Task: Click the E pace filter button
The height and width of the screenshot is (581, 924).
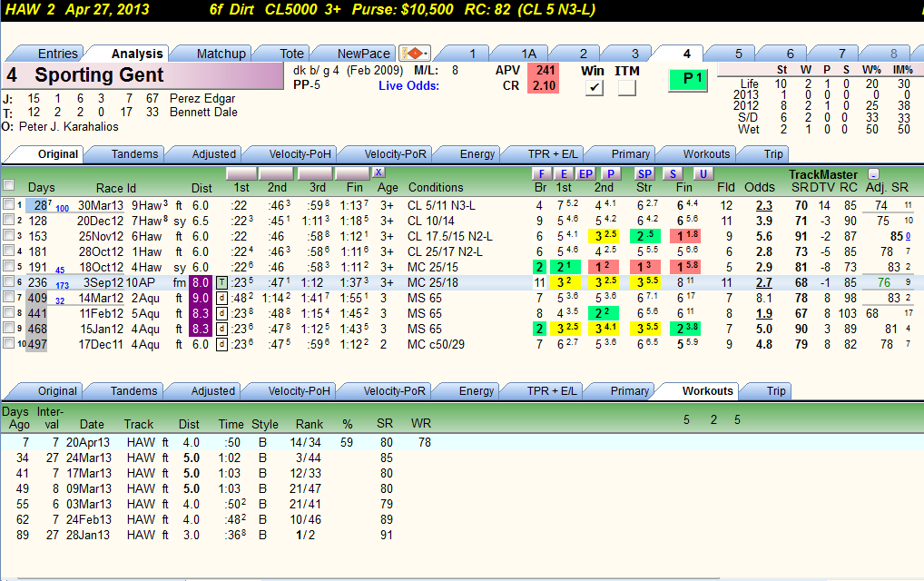Action: pos(564,173)
